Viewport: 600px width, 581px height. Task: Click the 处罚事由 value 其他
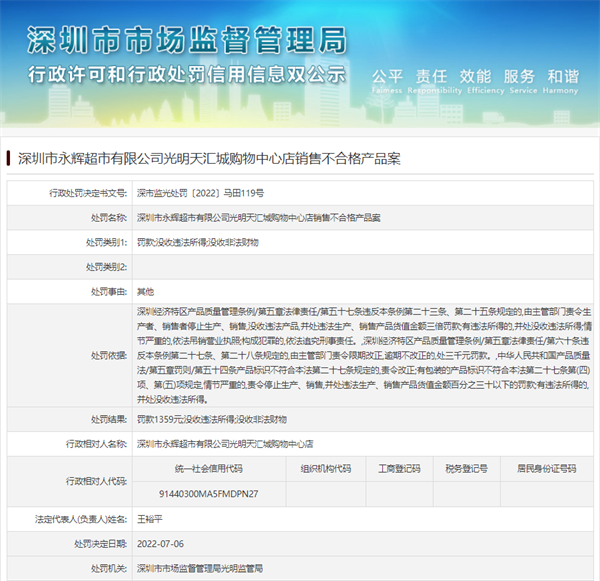click(145, 292)
